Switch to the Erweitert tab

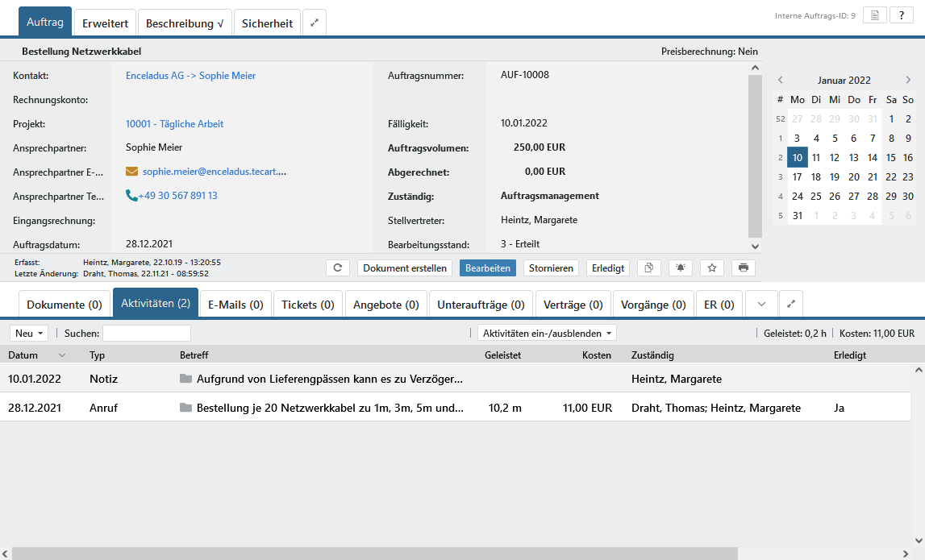[x=105, y=23]
